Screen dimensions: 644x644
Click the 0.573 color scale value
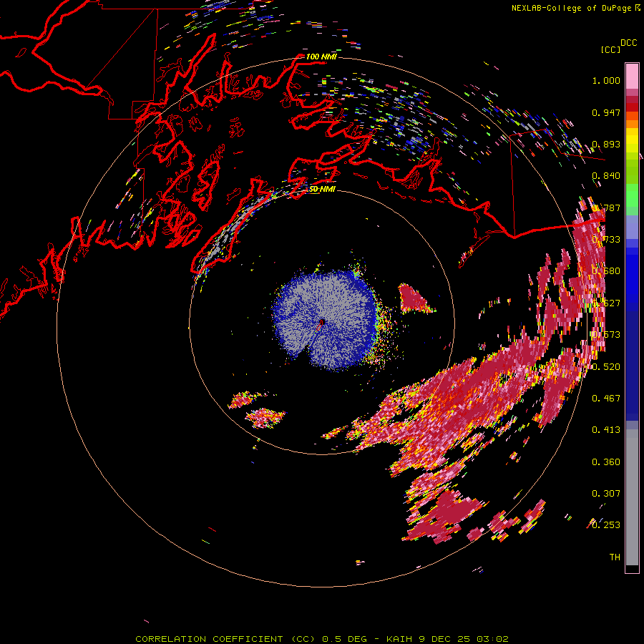pos(606,335)
